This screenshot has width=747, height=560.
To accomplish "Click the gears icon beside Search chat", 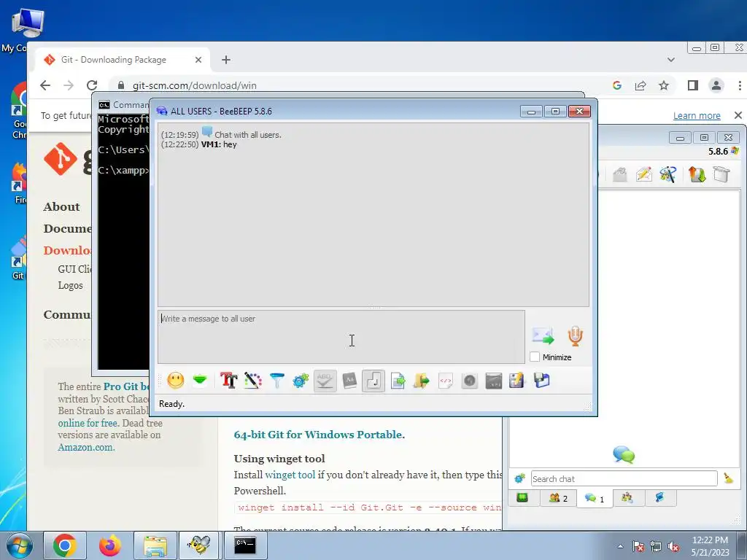I will pyautogui.click(x=519, y=478).
